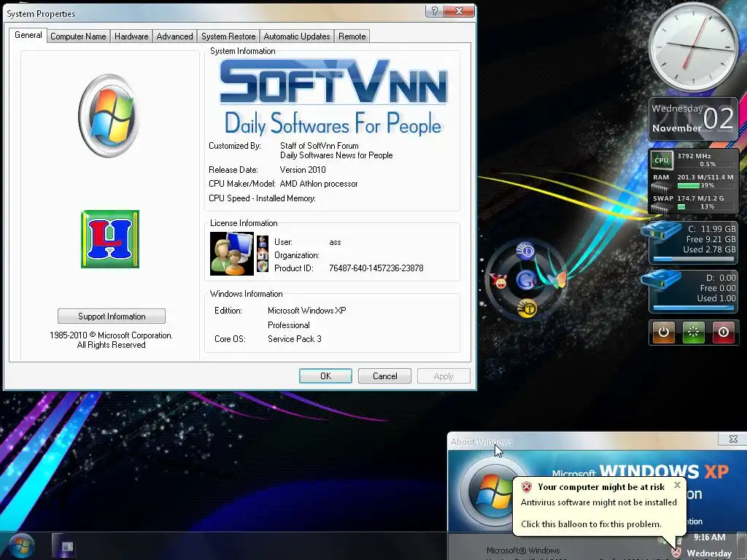Viewport: 747px width, 560px height.
Task: Click the 9:16 AM taskbar clock
Action: pyautogui.click(x=709, y=537)
